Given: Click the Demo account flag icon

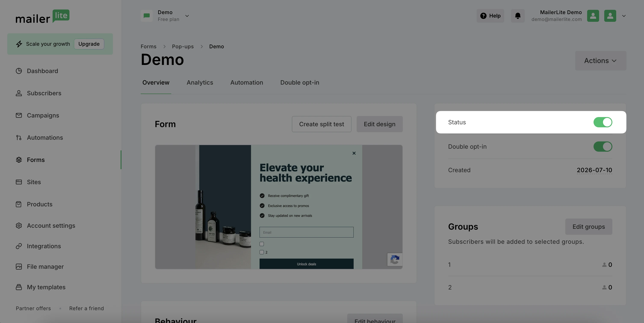Looking at the screenshot, I should (x=147, y=16).
